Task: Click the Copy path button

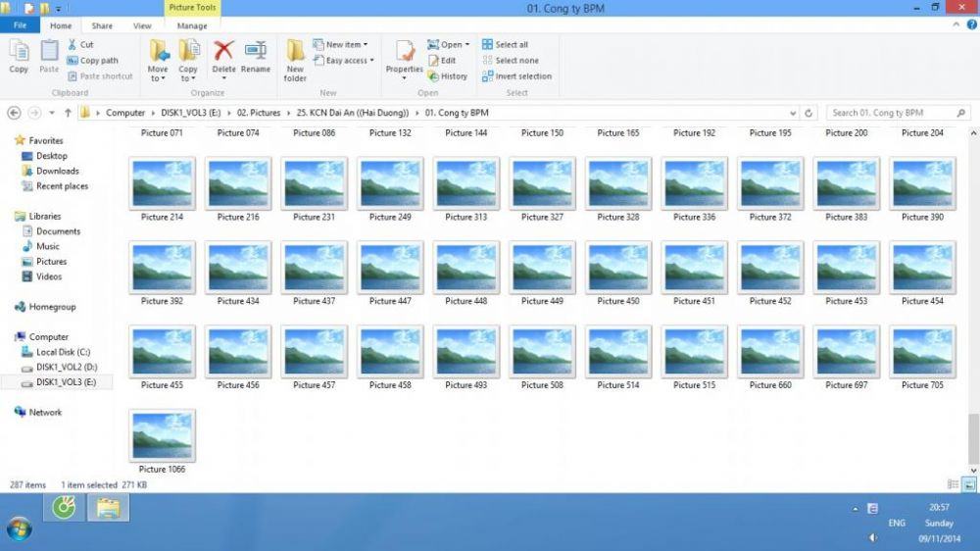Action: pos(93,61)
